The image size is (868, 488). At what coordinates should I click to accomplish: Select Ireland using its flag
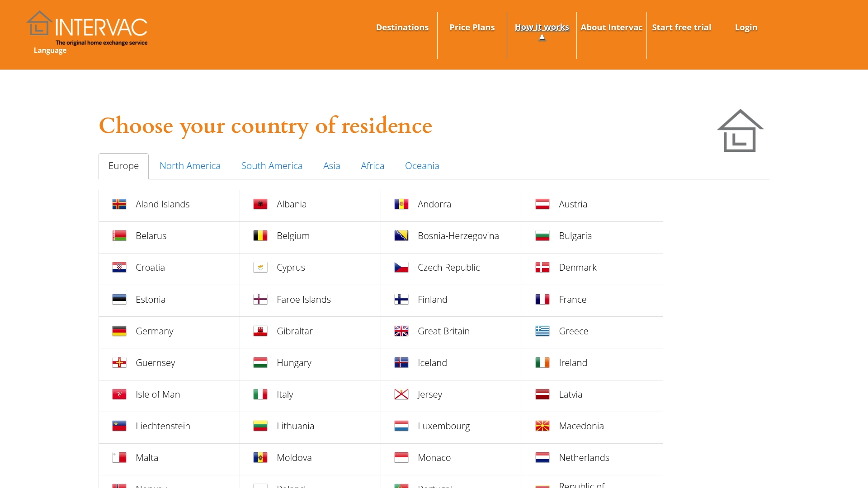click(x=542, y=362)
